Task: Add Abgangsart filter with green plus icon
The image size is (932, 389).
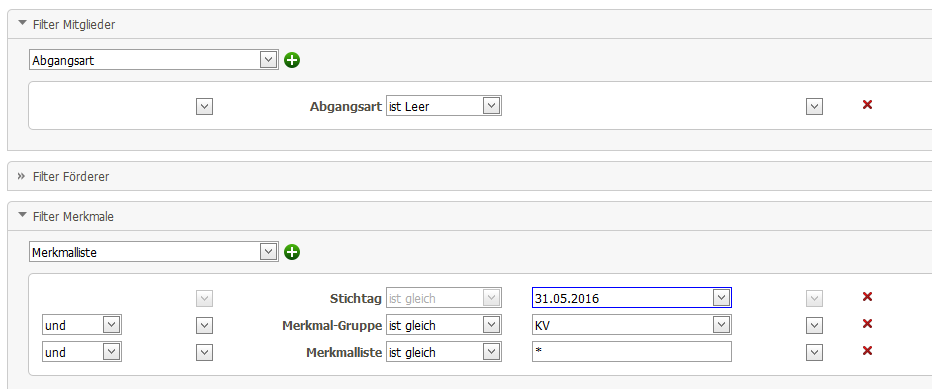Action: (292, 60)
